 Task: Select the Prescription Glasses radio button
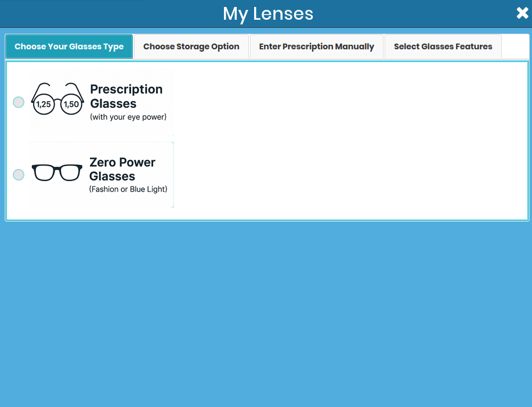(19, 102)
